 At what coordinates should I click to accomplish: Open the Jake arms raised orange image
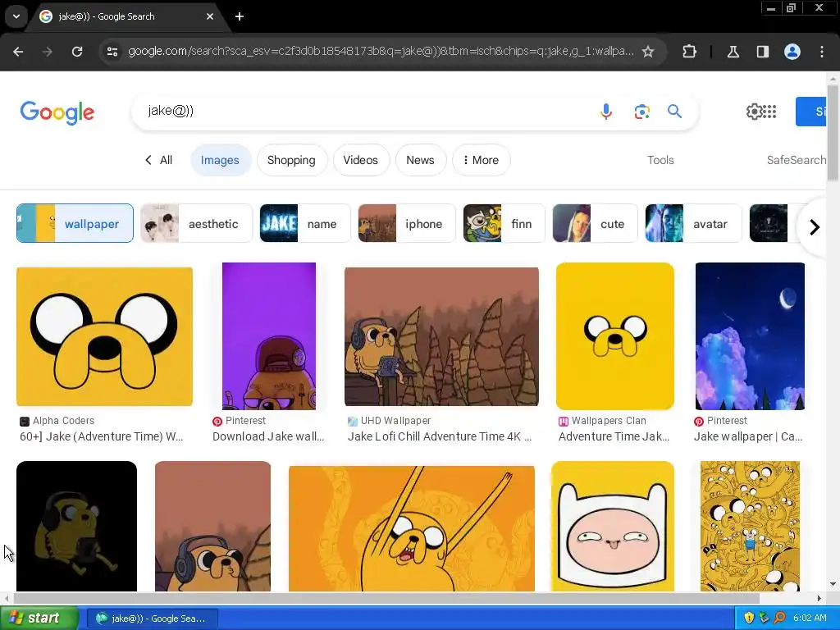412,529
